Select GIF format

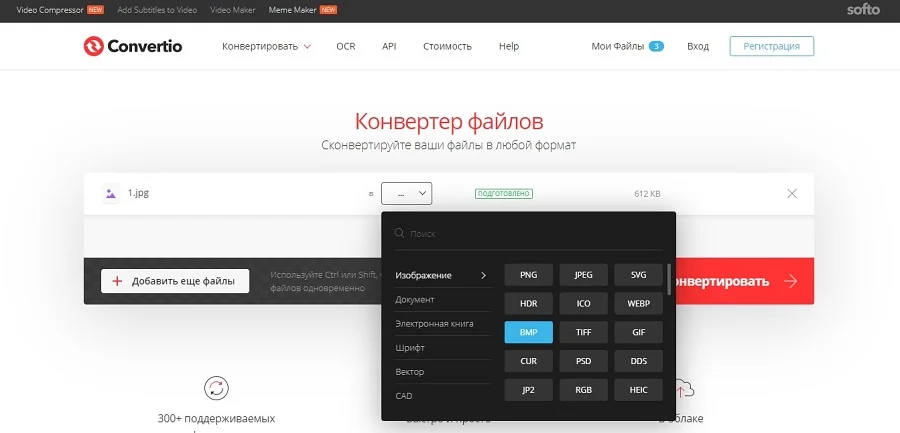click(638, 332)
